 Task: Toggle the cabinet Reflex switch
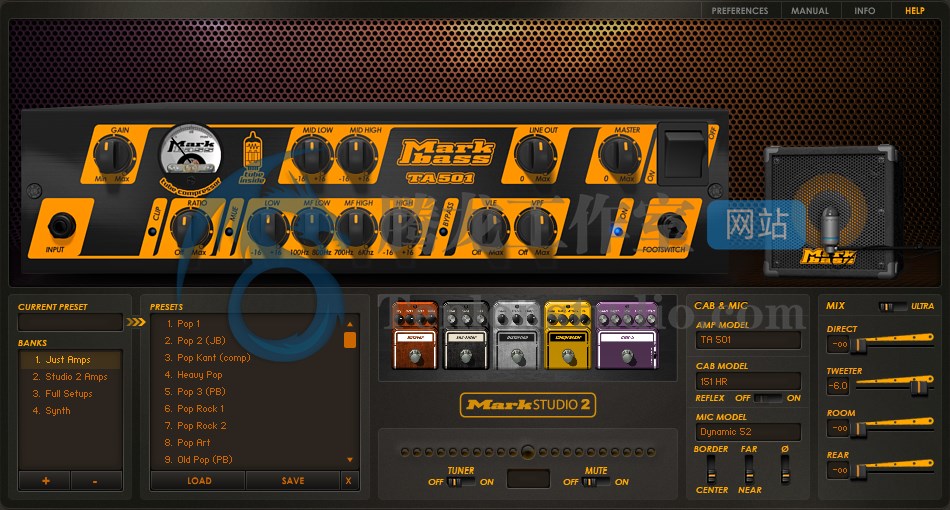point(768,398)
